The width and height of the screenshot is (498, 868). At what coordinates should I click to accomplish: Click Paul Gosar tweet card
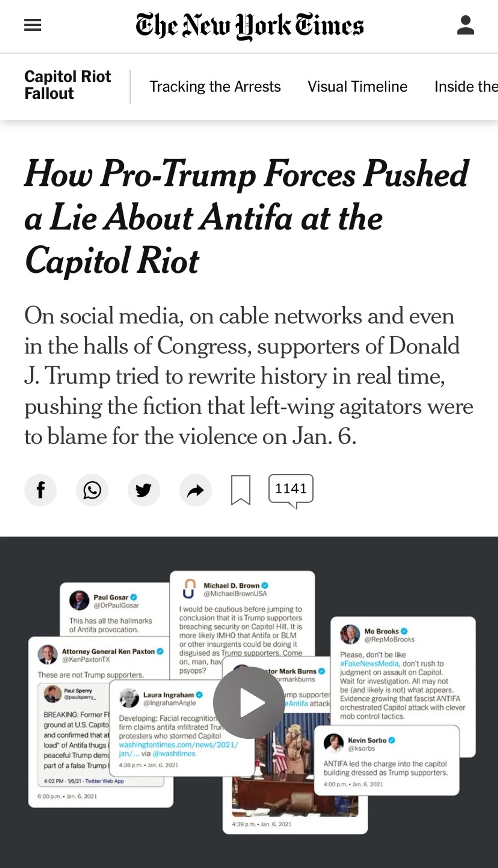tap(115, 610)
